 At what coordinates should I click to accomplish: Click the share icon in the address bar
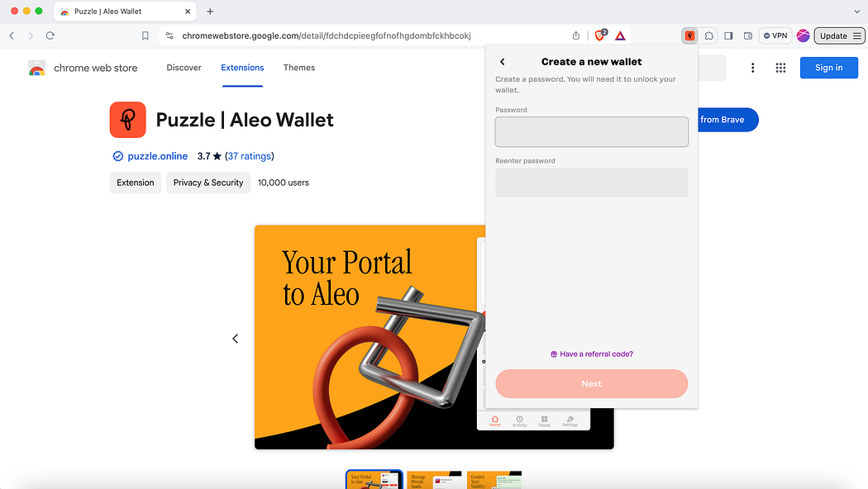click(575, 36)
